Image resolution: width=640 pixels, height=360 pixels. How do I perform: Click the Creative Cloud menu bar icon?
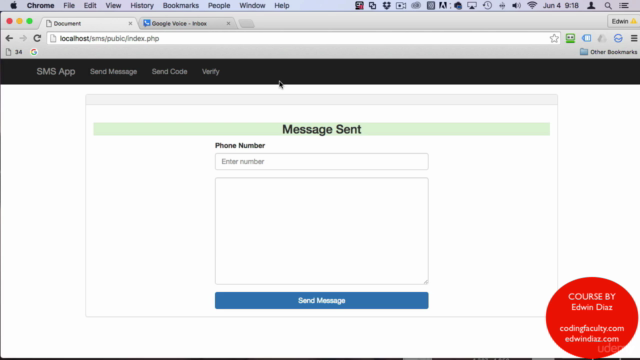[x=416, y=6]
